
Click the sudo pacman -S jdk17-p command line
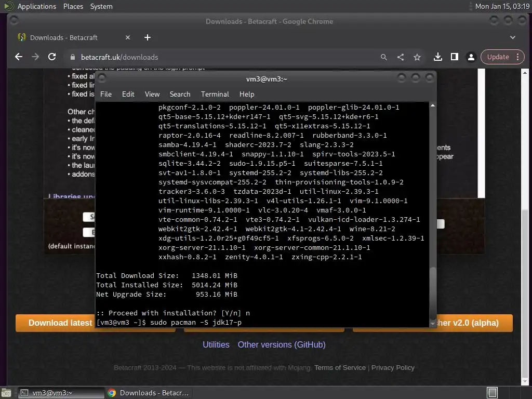[x=196, y=322]
